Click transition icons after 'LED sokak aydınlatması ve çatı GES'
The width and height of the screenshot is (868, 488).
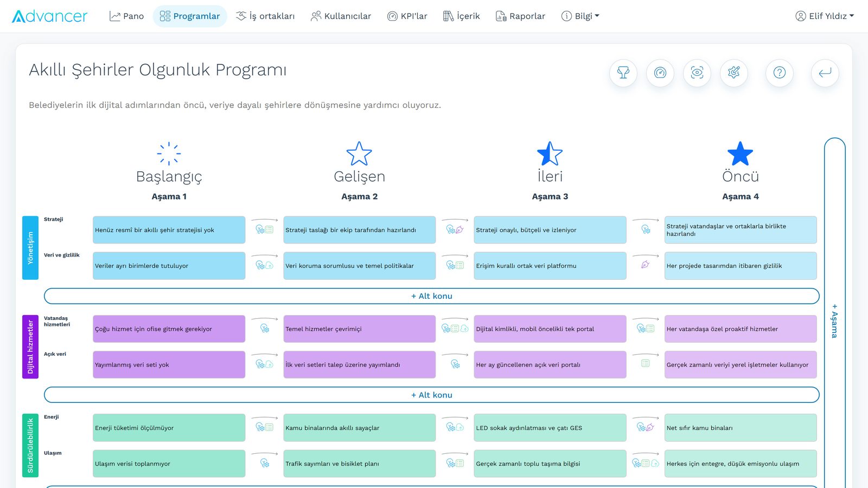pos(645,427)
